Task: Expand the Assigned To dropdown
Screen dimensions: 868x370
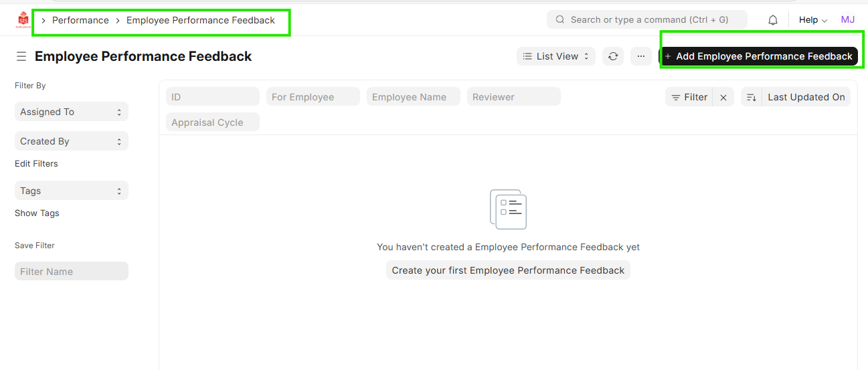Action: [71, 112]
